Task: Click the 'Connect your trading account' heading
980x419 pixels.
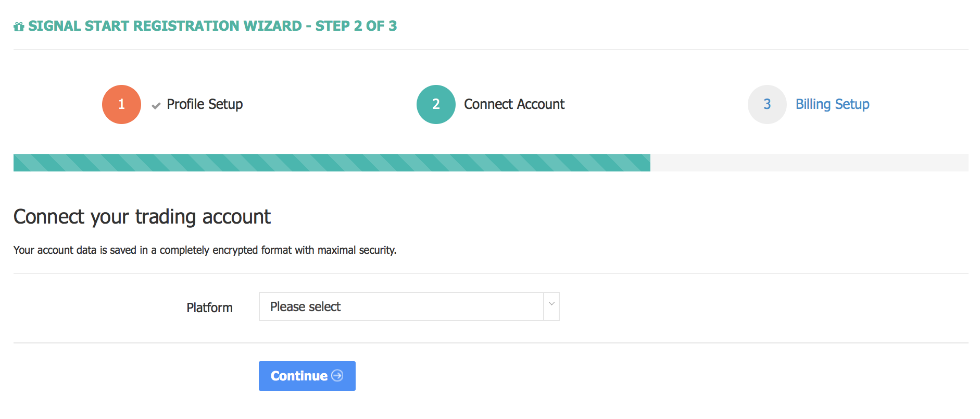Action: (x=142, y=217)
